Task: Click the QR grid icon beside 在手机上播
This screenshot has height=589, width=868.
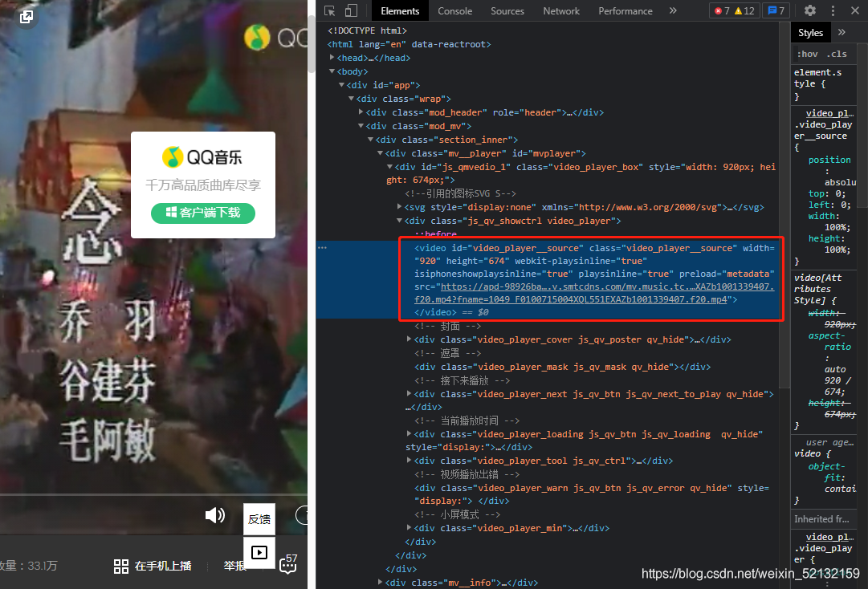Action: [120, 566]
